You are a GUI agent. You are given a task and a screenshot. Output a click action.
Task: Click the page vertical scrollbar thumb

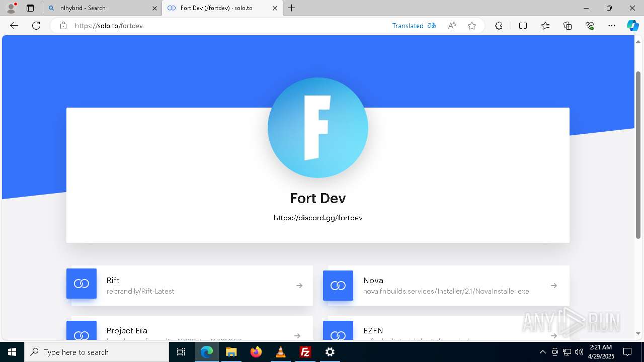[x=638, y=155]
